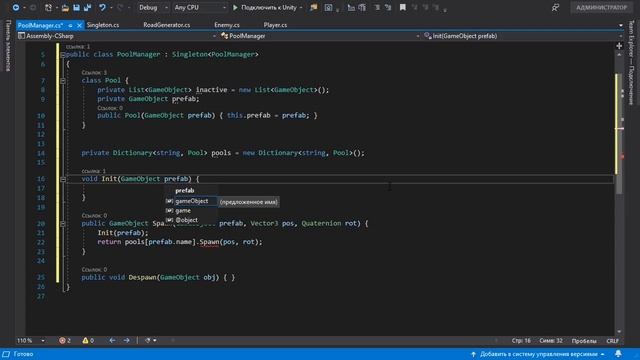Click the Add to Source Control status bar button
The image size is (640, 360).
pyautogui.click(x=538, y=354)
